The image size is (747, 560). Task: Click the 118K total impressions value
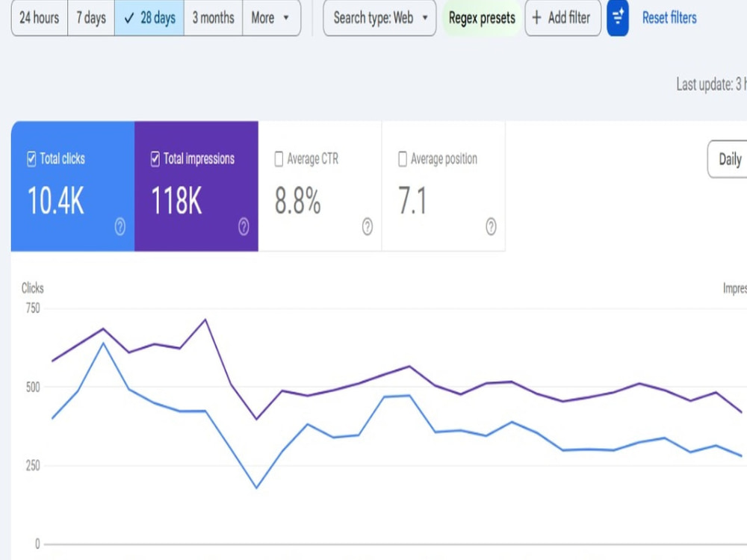176,200
